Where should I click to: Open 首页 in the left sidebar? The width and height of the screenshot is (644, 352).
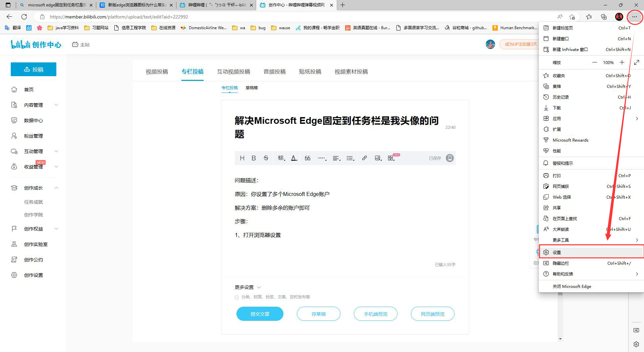coord(29,90)
